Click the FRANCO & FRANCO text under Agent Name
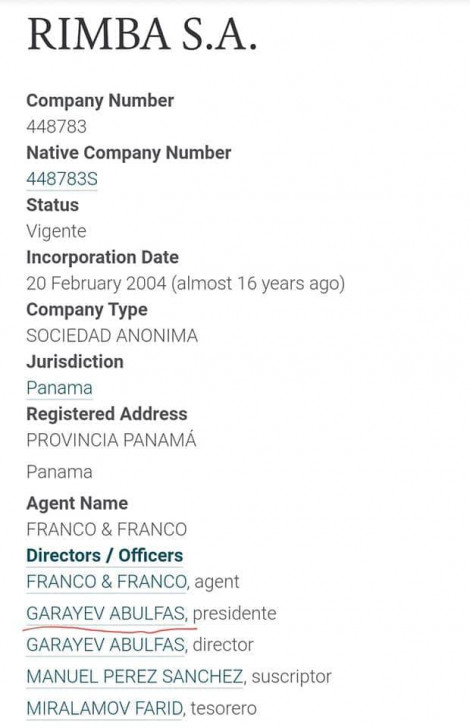Screen dimensions: 470x728 [x=106, y=529]
